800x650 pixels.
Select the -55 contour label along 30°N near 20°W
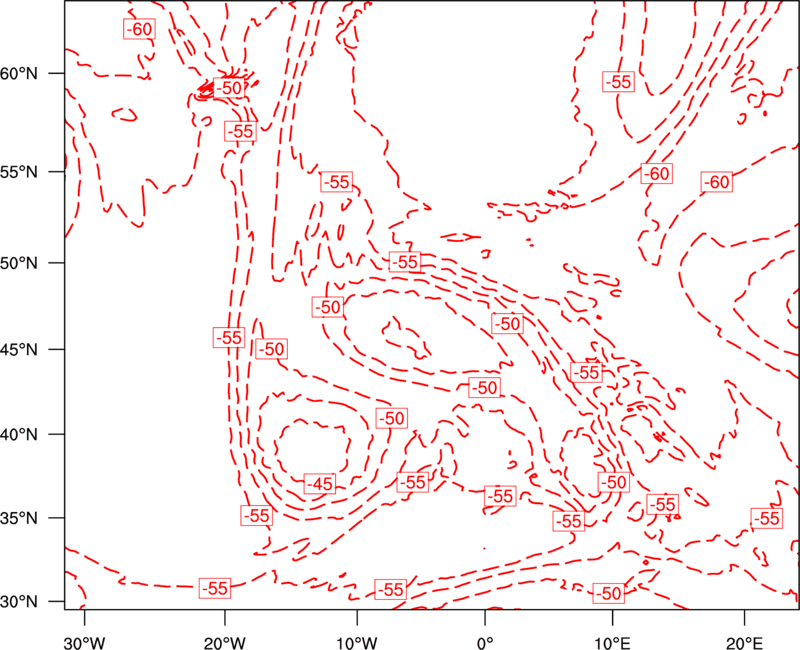(x=215, y=588)
